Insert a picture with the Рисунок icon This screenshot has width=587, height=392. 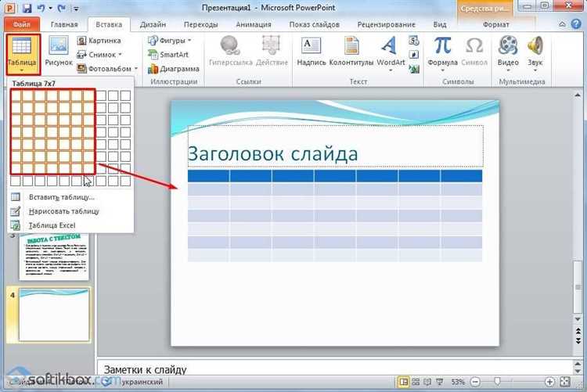[x=59, y=53]
